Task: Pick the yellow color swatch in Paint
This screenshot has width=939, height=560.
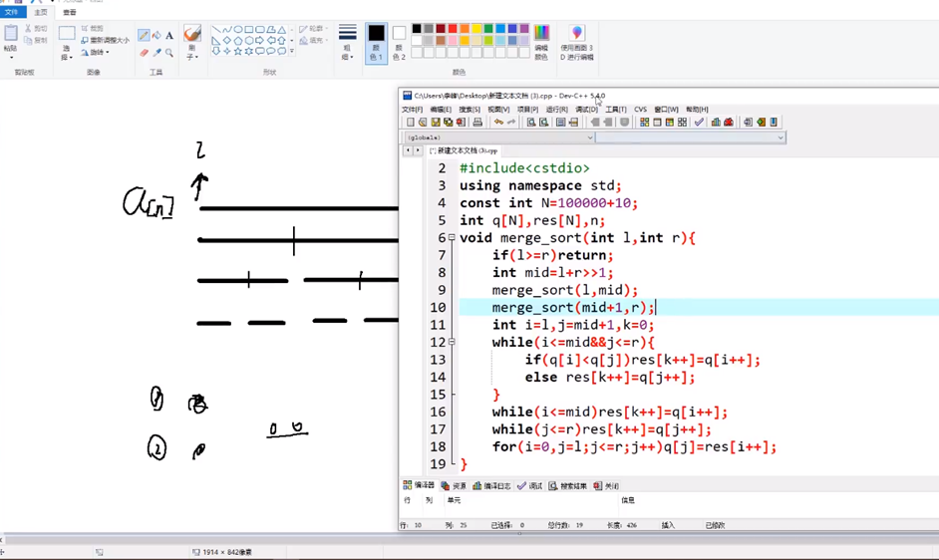Action: point(476,28)
